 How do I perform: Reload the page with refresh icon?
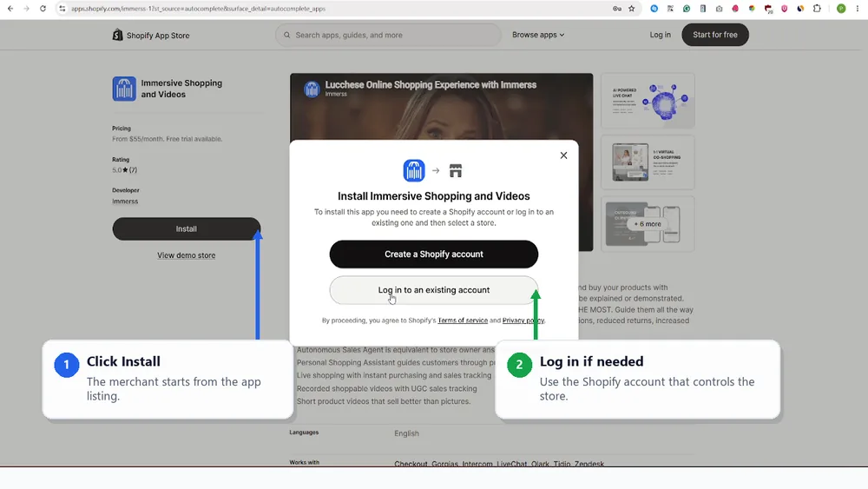(x=43, y=9)
